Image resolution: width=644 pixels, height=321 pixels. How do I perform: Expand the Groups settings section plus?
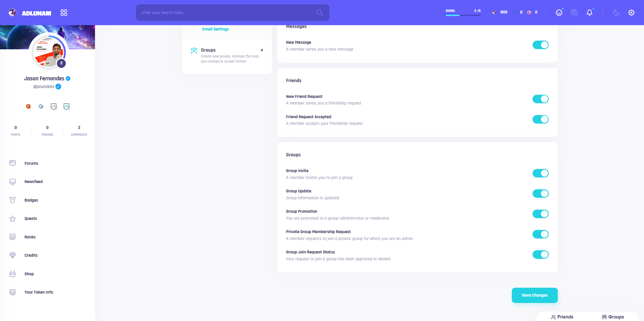pyautogui.click(x=262, y=50)
